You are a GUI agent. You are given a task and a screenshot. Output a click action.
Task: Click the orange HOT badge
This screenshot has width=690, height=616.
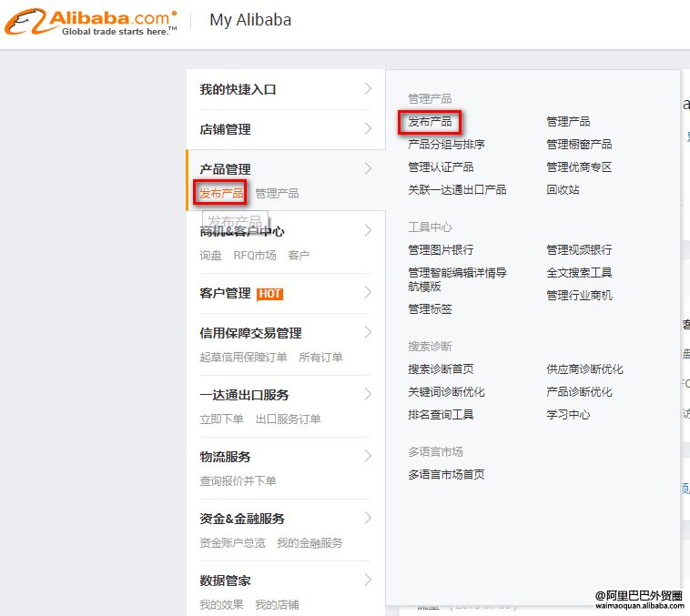[x=269, y=294]
